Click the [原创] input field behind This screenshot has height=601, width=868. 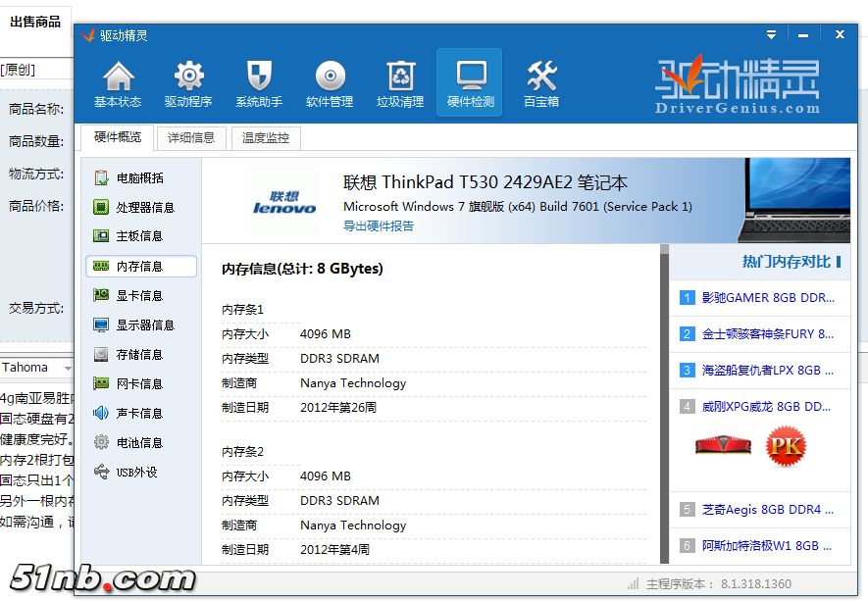coord(36,70)
